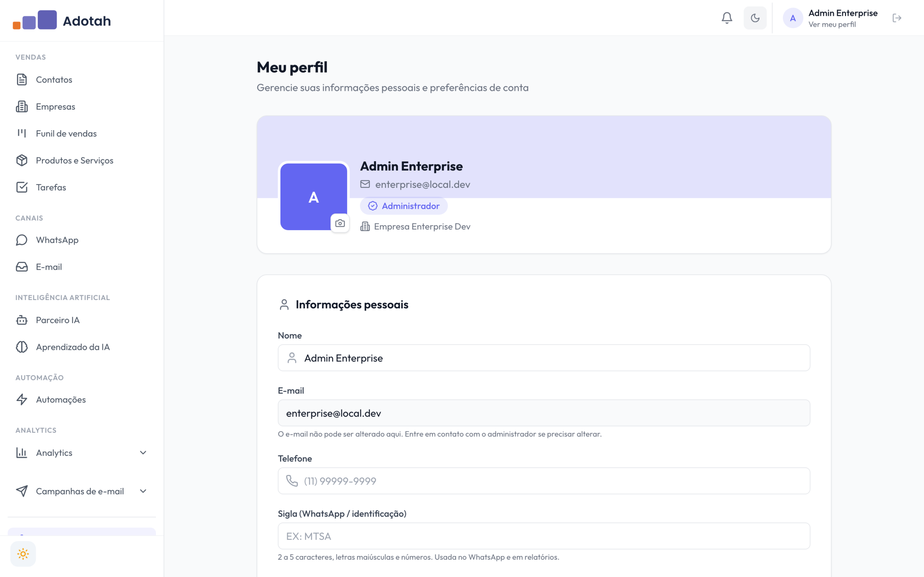Open the Parceiro IA robot icon

(22, 320)
